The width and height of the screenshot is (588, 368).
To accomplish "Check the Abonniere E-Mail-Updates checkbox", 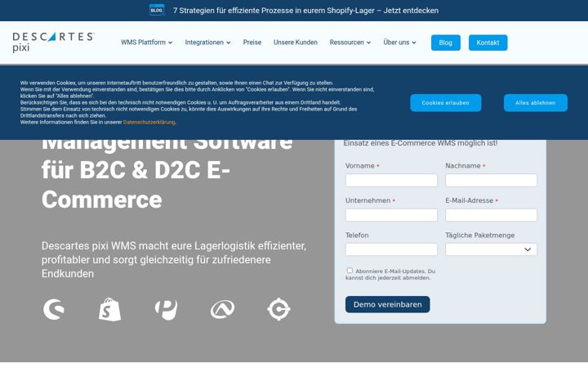I will point(350,271).
